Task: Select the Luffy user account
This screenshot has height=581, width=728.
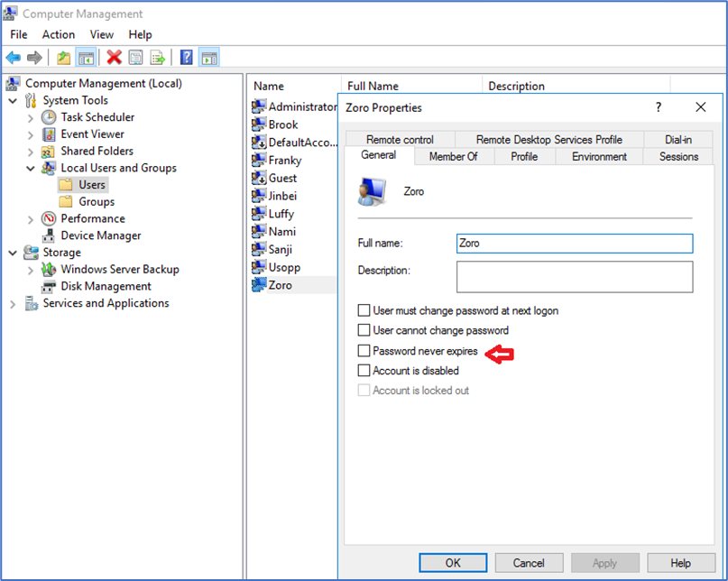Action: click(x=282, y=214)
